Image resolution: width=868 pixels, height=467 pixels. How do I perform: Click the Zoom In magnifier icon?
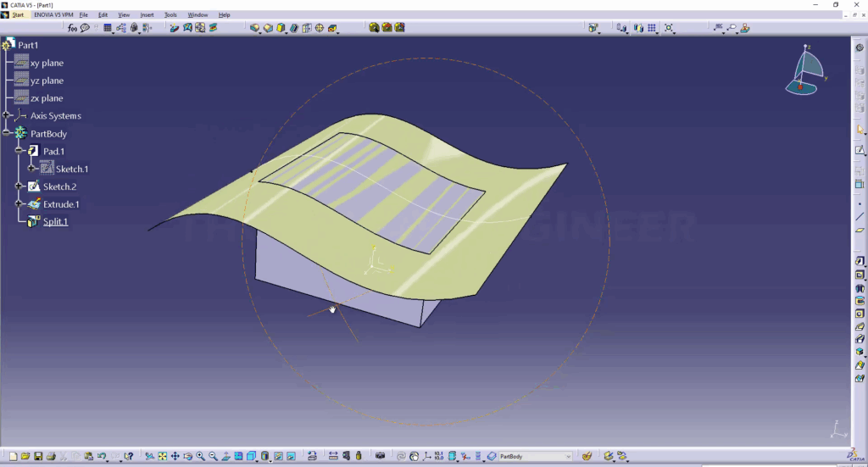point(201,457)
